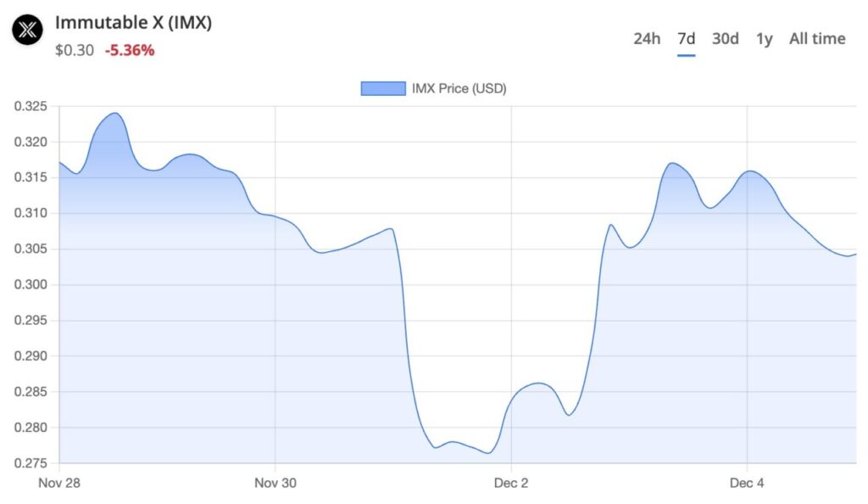This screenshot has width=868, height=504.
Task: Click the 0.275 y-axis value
Action: pos(32,463)
